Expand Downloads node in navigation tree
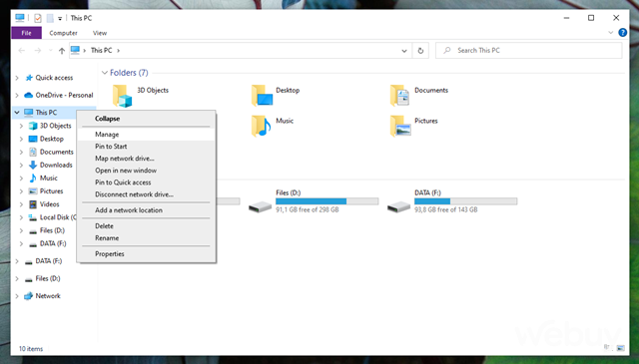The image size is (639, 364). pos(21,165)
